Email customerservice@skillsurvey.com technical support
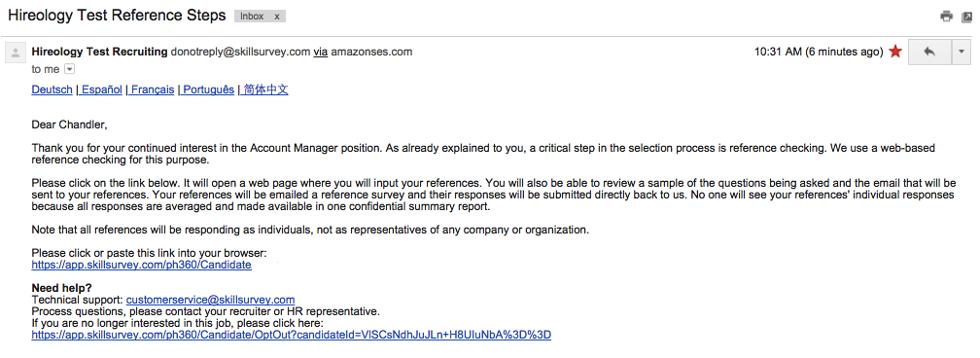This screenshot has height=358, width=980. (x=211, y=300)
